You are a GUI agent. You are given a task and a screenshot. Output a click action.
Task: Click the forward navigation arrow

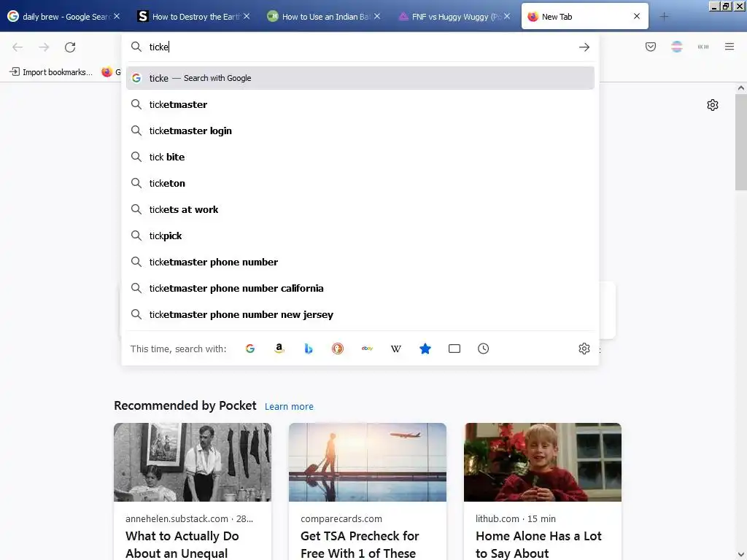pyautogui.click(x=44, y=47)
